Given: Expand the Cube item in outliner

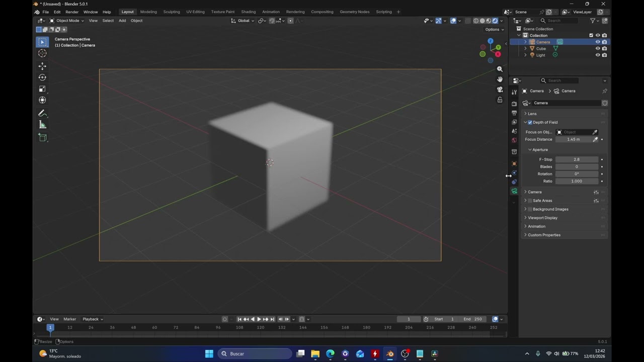Looking at the screenshot, I should tap(525, 48).
